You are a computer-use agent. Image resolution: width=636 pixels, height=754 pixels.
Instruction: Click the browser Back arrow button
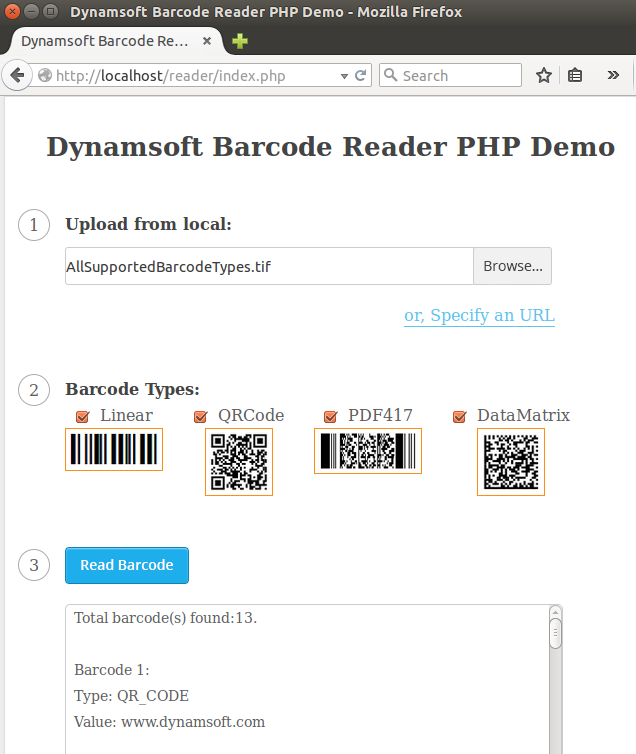(x=17, y=75)
